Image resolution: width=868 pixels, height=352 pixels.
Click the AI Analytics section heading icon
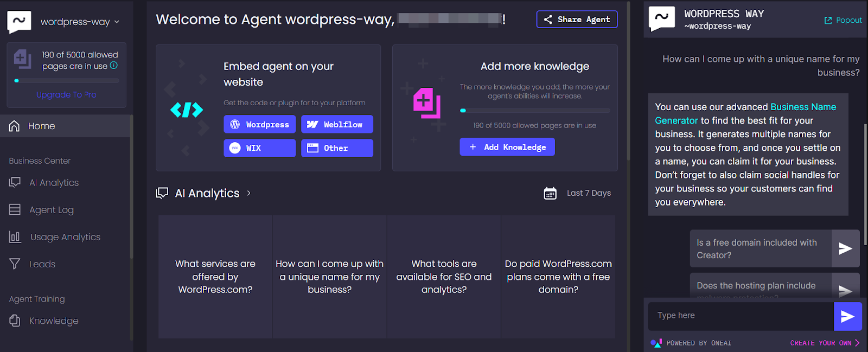click(162, 193)
